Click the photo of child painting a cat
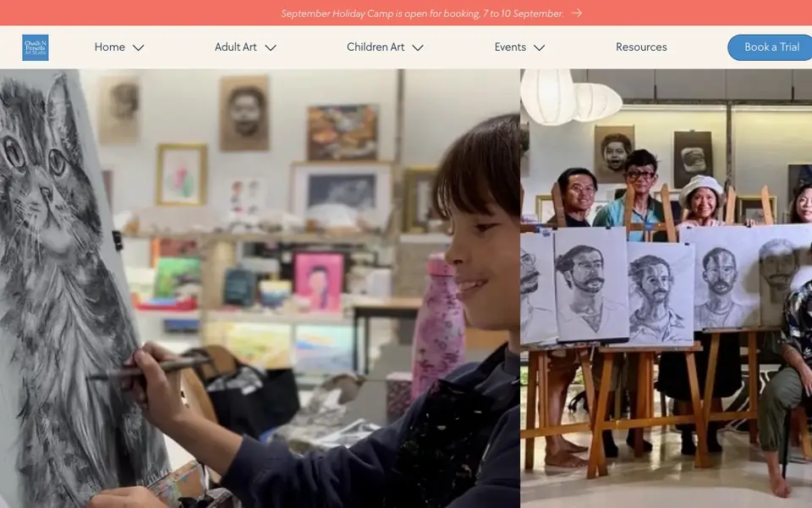Image resolution: width=812 pixels, height=508 pixels. click(x=260, y=288)
